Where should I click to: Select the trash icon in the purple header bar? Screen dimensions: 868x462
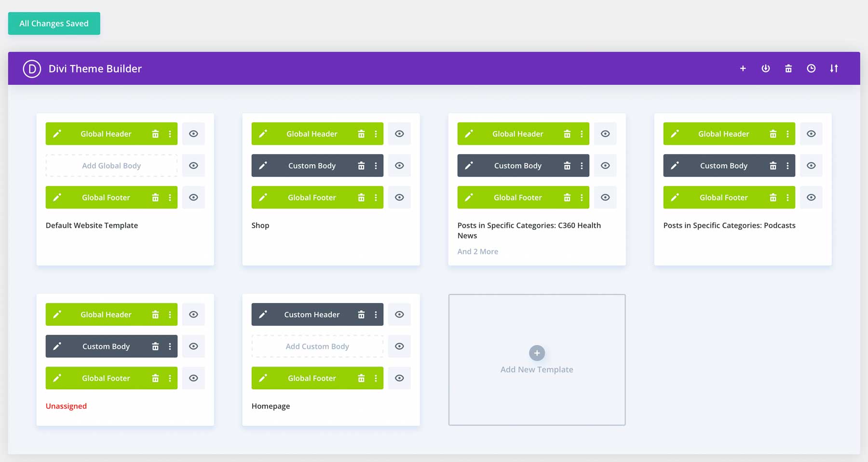click(788, 68)
